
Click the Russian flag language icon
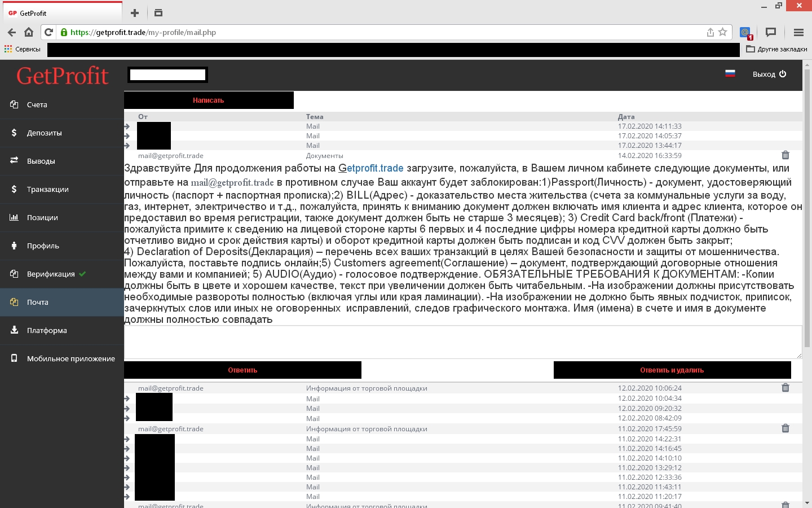coord(730,73)
